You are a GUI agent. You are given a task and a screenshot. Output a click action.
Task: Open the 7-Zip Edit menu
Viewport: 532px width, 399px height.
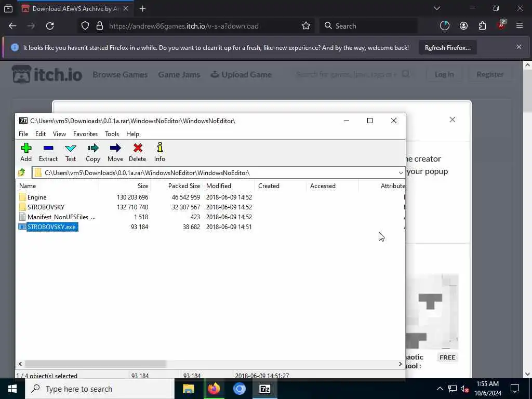click(x=41, y=134)
